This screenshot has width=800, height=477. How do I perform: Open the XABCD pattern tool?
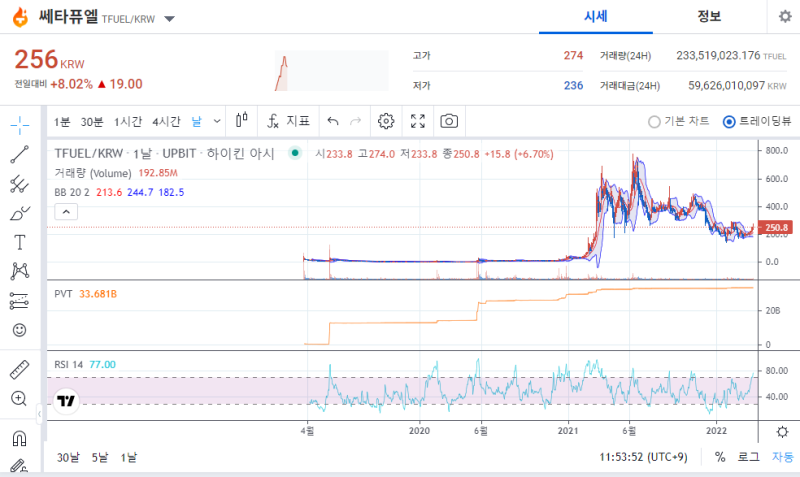coord(19,271)
